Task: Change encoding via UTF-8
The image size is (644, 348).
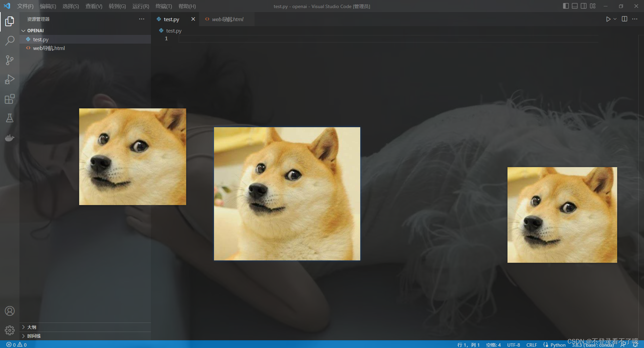Action: (x=514, y=345)
